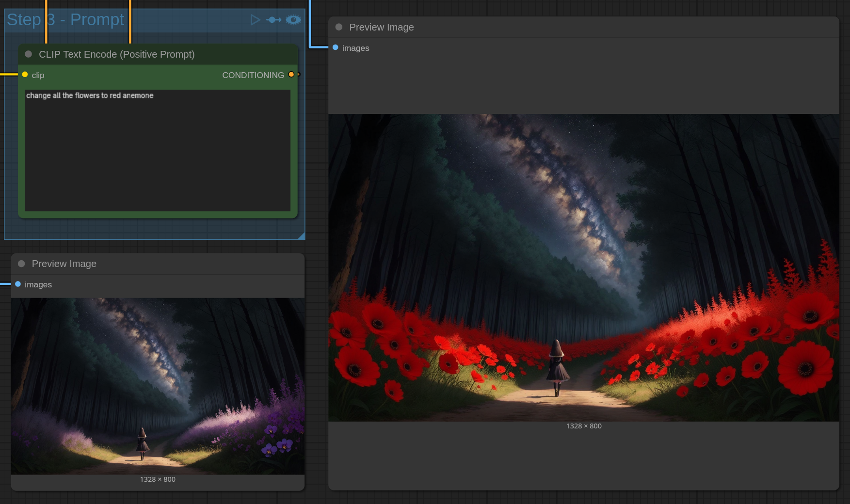Image resolution: width=850 pixels, height=504 pixels.
Task: Click the large Preview Image node title
Action: click(x=382, y=27)
